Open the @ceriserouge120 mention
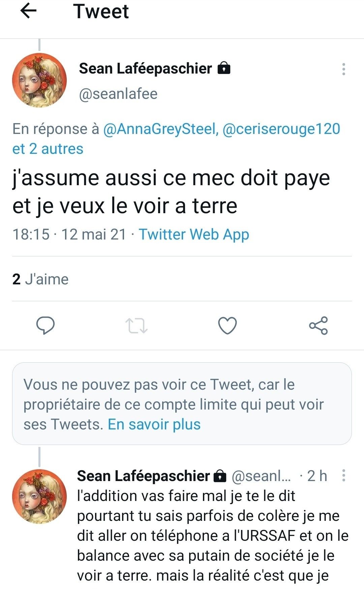Image resolution: width=364 pixels, height=589 pixels. point(281,129)
